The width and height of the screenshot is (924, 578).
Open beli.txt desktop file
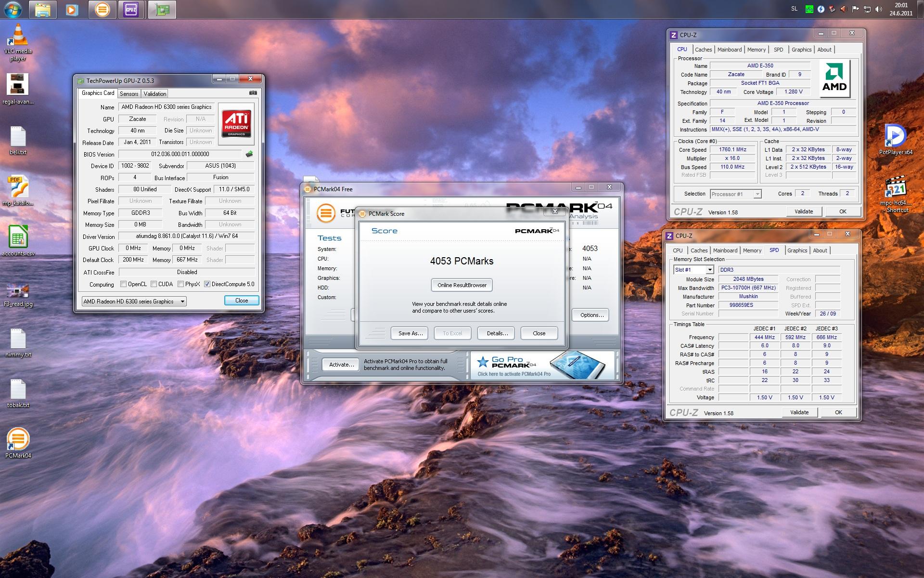tap(18, 141)
